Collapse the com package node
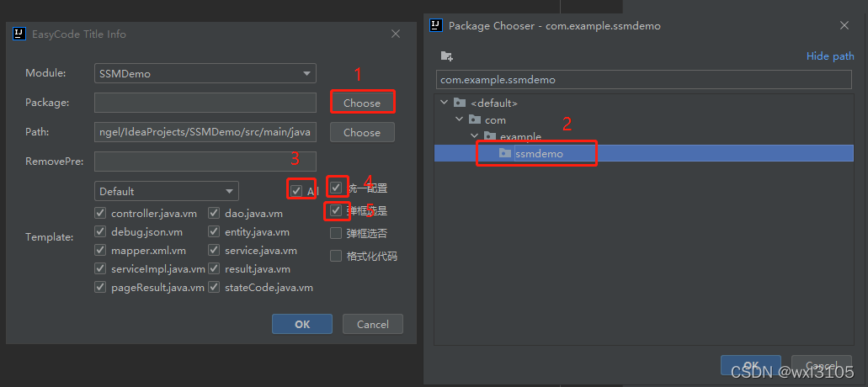Viewport: 868px width, 387px height. [459, 119]
